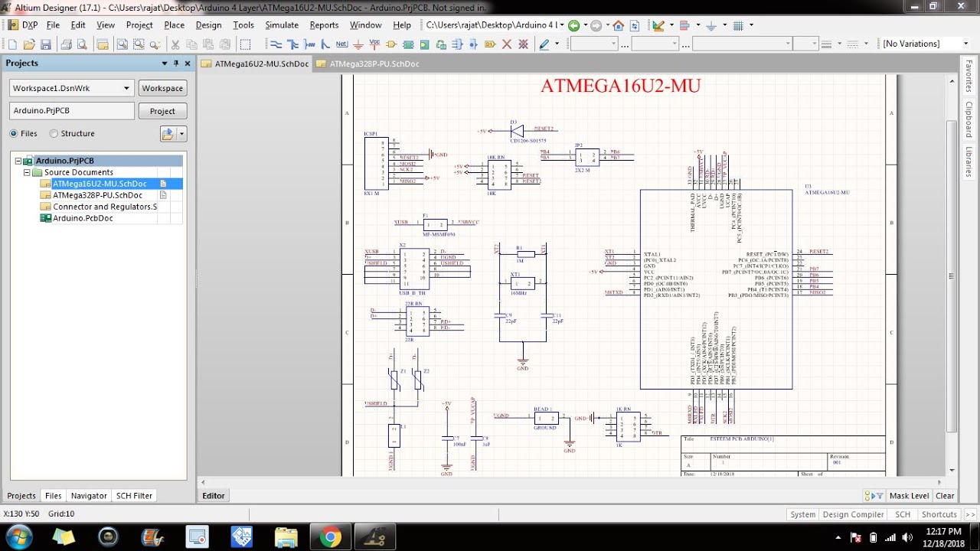Open dropdown beside the Projects view options icon
Viewport: 980px width, 551px height.
pos(181,134)
